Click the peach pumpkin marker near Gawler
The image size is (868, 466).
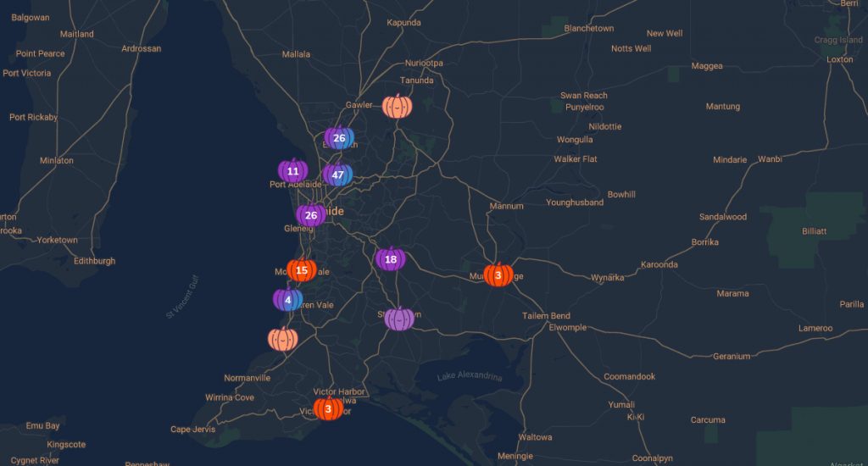pyautogui.click(x=397, y=106)
